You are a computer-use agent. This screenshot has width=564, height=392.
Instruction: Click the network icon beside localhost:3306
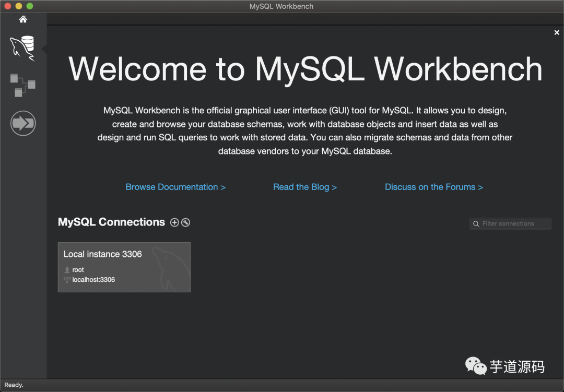[x=67, y=280]
